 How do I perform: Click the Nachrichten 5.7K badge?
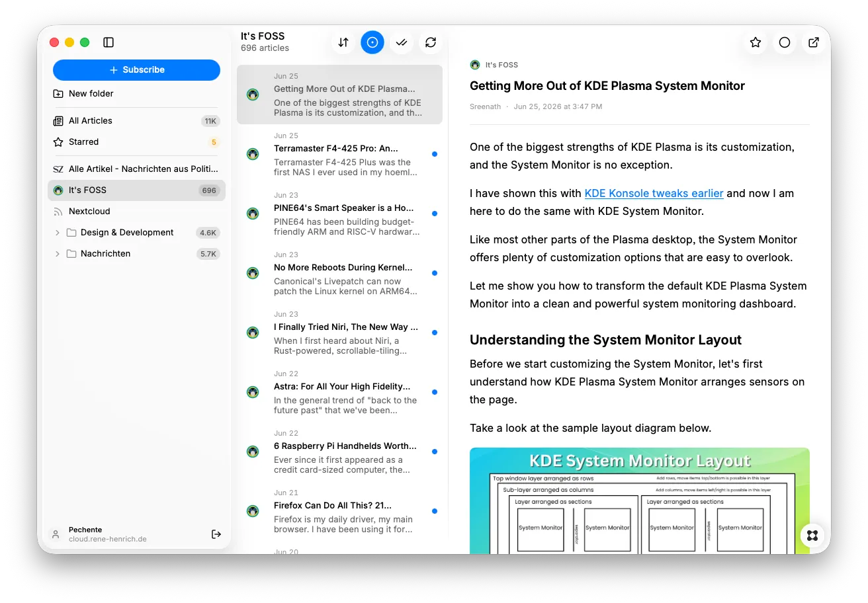click(208, 254)
